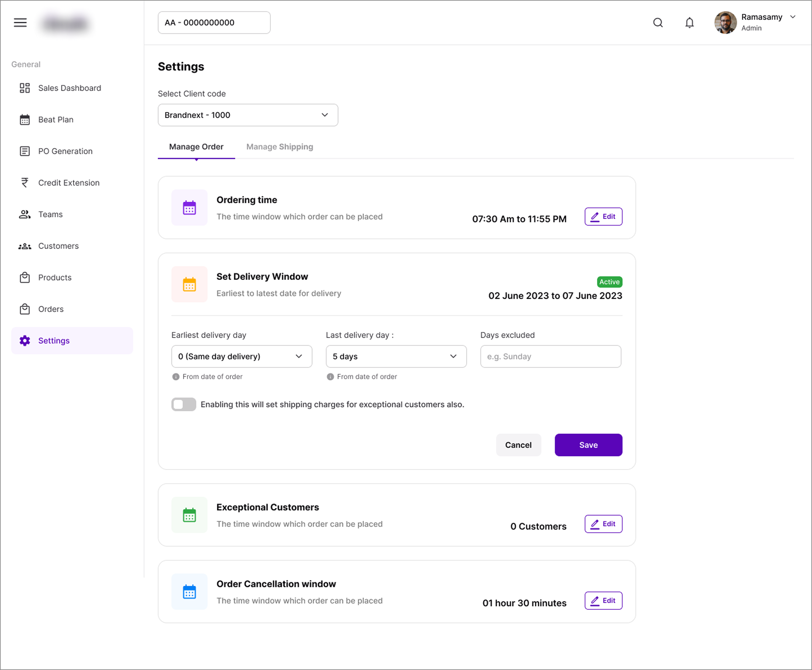The image size is (812, 670).
Task: Click the Credit Extension rupee icon
Action: pos(25,182)
